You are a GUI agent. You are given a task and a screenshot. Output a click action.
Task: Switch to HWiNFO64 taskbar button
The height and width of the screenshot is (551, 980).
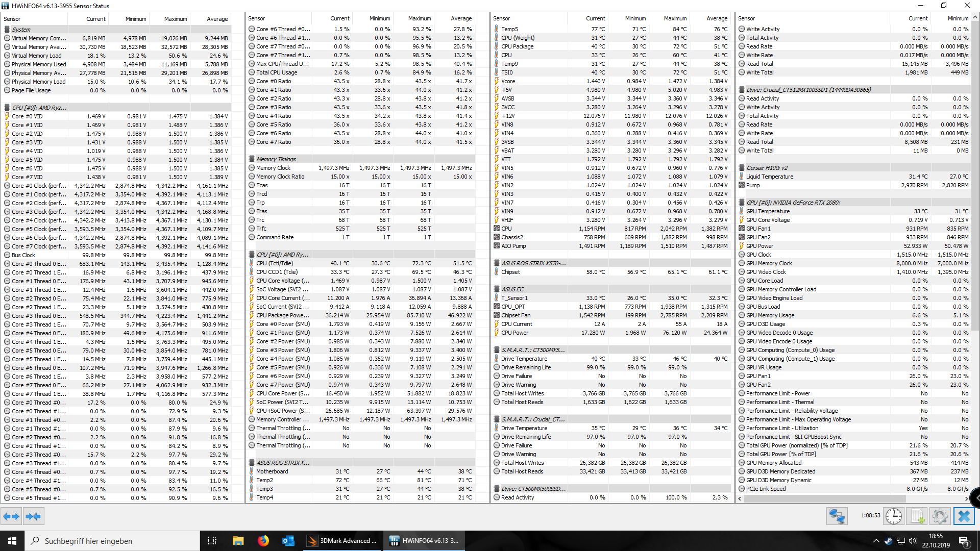click(424, 540)
